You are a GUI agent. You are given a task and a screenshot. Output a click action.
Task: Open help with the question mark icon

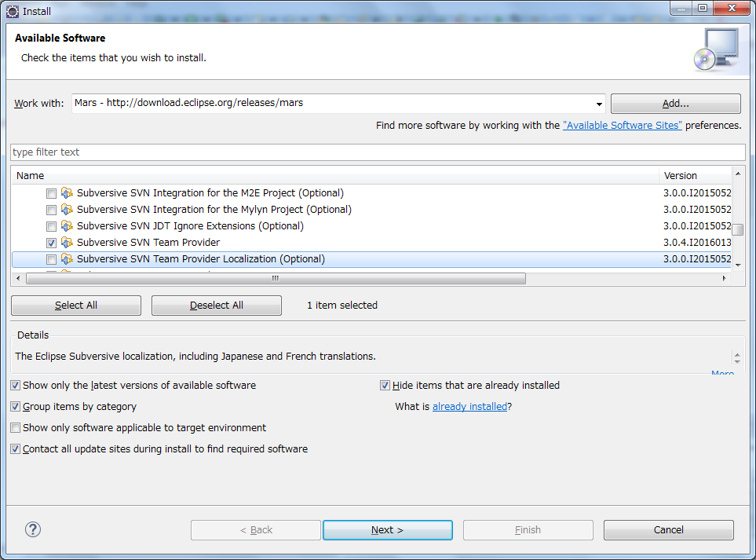33,529
